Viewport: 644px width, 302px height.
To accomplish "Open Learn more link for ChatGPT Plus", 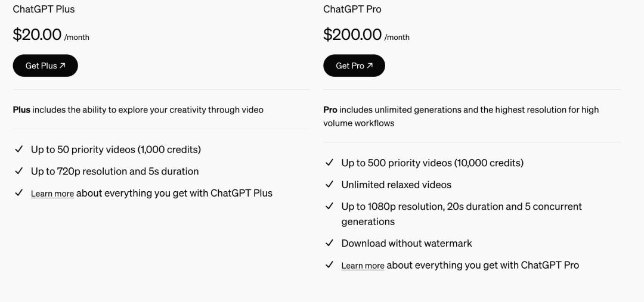I will [52, 194].
